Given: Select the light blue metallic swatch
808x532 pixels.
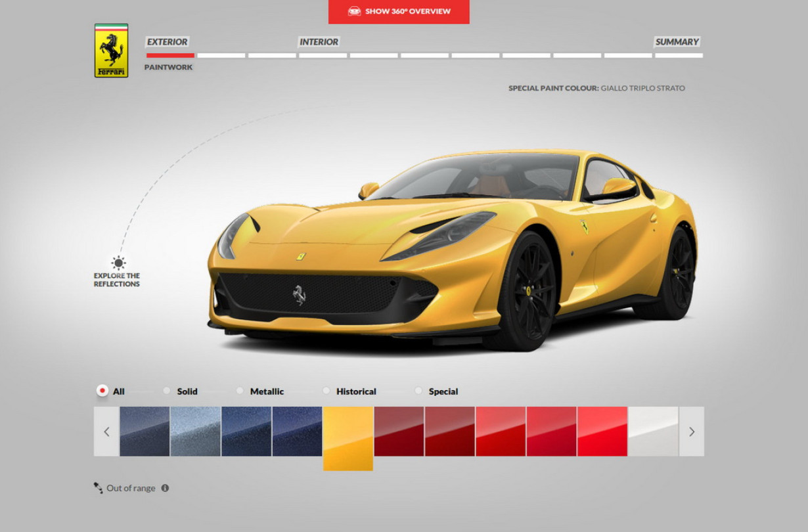Looking at the screenshot, I should (x=196, y=431).
